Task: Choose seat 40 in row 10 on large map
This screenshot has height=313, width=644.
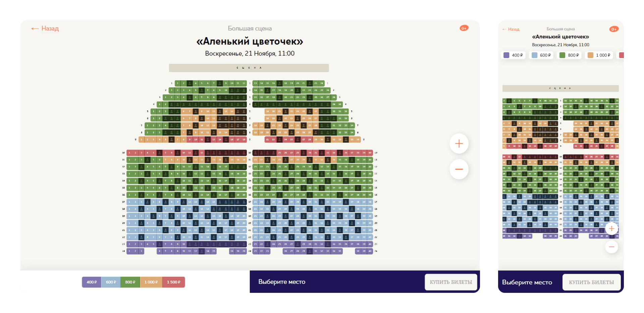Action: [x=370, y=153]
